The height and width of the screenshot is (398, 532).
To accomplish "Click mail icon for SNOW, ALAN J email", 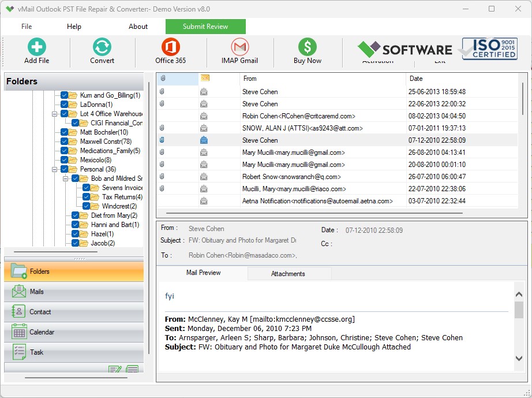I will tap(204, 128).
